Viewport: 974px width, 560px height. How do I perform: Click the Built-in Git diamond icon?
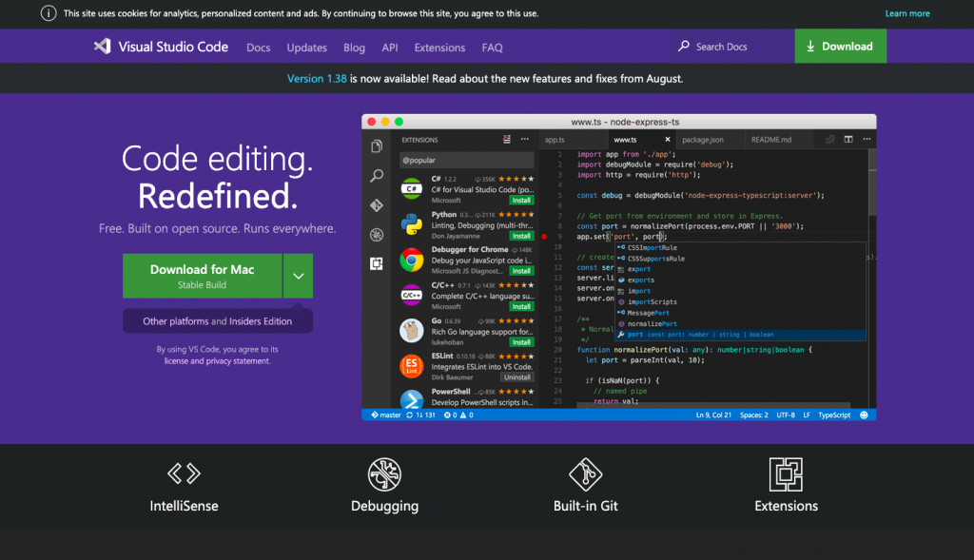(x=585, y=474)
